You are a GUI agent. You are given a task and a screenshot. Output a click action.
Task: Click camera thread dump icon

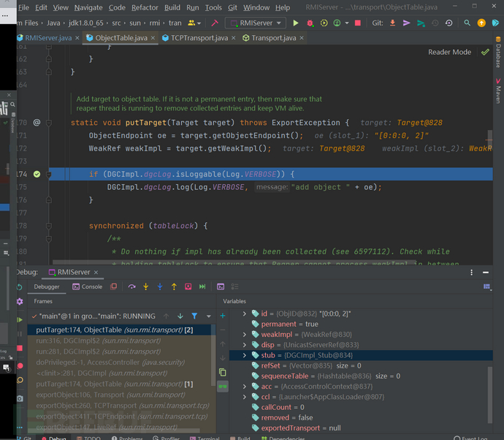pyautogui.click(x=20, y=398)
